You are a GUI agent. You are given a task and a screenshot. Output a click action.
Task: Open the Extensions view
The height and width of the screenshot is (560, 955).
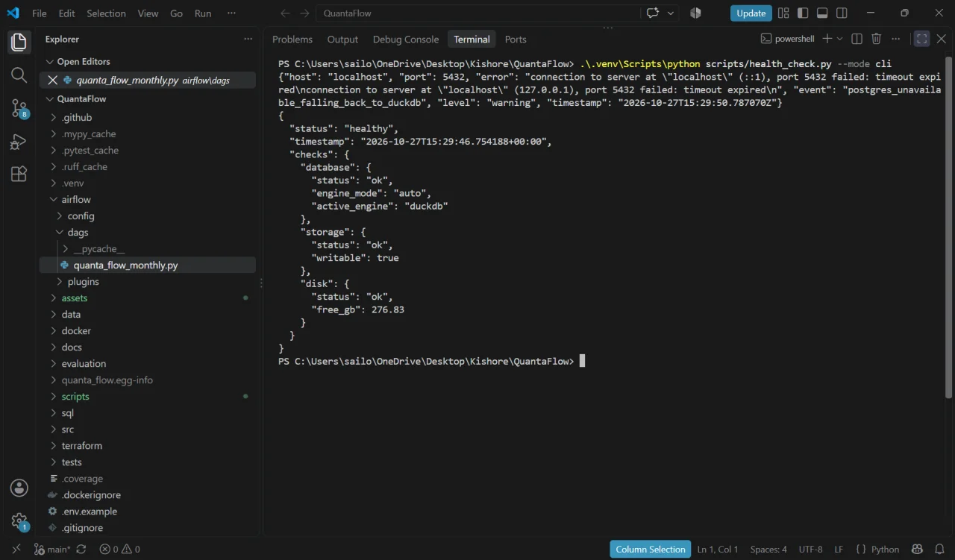coord(19,174)
